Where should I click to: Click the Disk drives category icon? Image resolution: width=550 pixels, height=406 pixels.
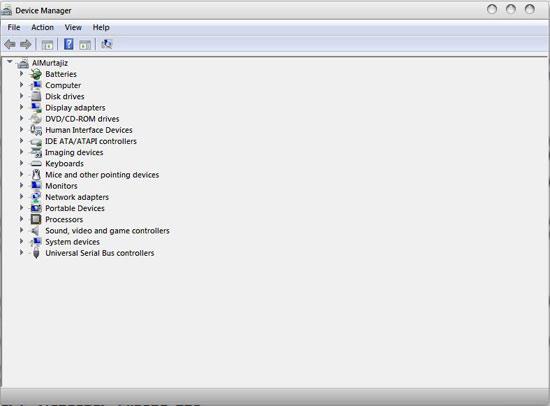point(36,96)
